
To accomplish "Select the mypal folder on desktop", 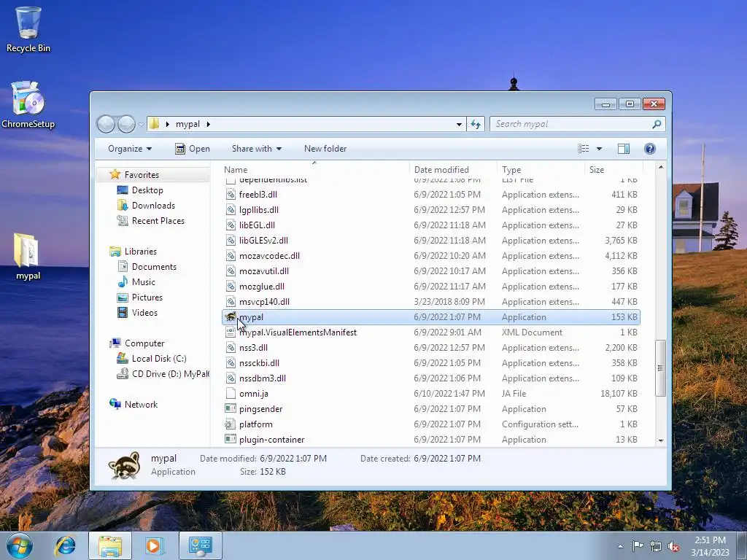I will click(28, 256).
